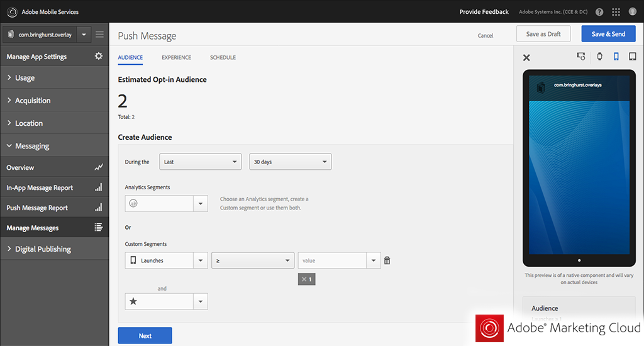Click the help question mark icon
The image size is (644, 346).
599,12
